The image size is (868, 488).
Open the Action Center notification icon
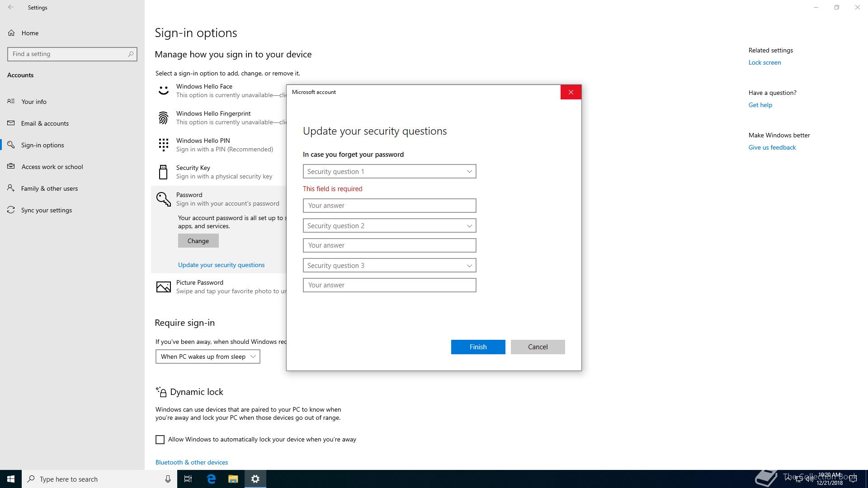[853, 479]
